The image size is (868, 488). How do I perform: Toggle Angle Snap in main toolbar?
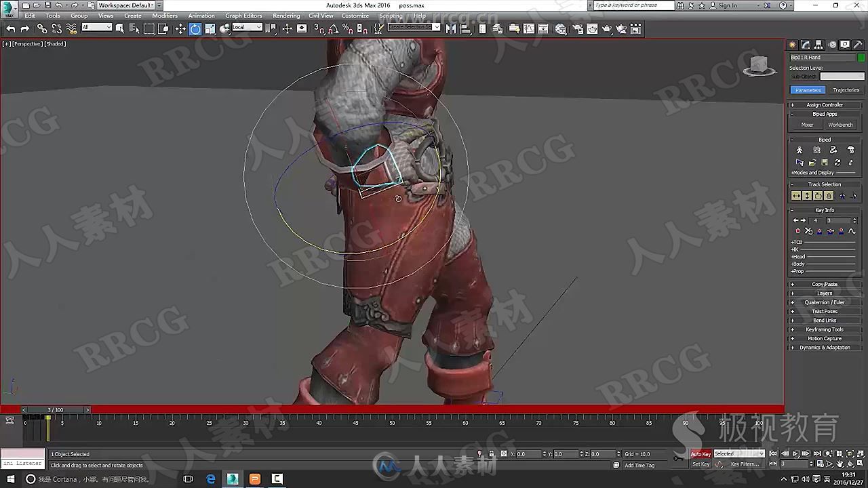tap(333, 28)
